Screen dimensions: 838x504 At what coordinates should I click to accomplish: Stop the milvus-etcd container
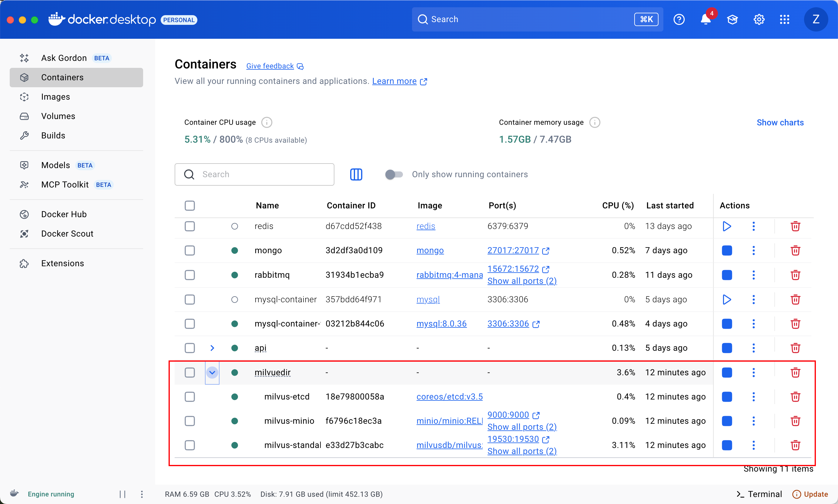(727, 397)
